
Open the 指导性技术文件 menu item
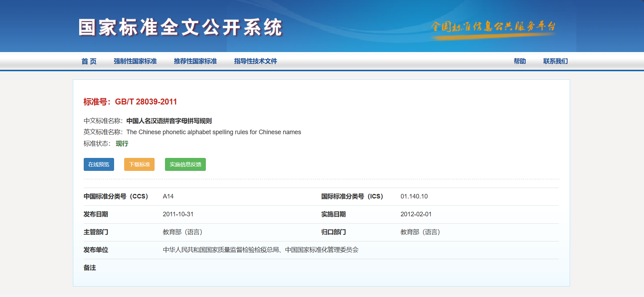tap(255, 61)
